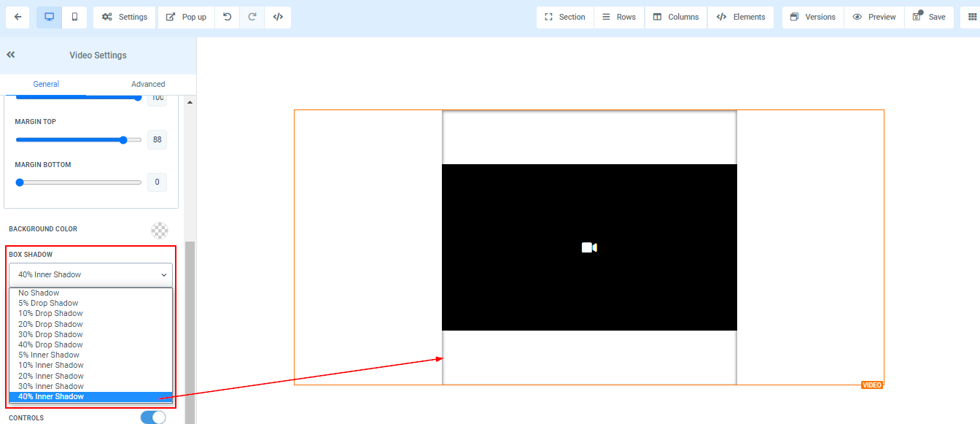This screenshot has width=980, height=424.
Task: Switch to the General tab
Action: [x=46, y=84]
